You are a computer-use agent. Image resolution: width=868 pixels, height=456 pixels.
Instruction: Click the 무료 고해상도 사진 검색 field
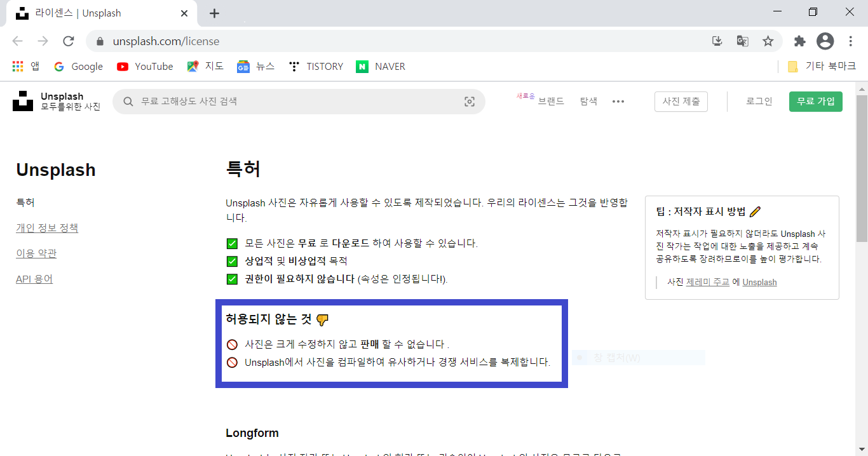click(x=299, y=102)
